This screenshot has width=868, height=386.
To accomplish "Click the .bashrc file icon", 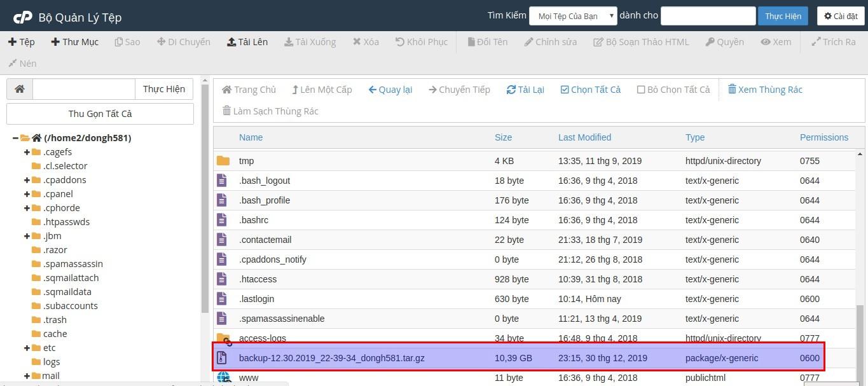I will 222,220.
